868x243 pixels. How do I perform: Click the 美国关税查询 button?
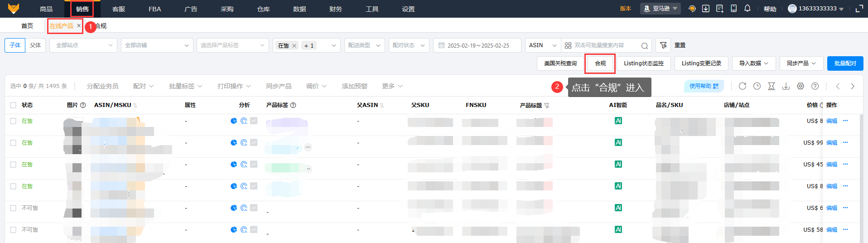560,63
